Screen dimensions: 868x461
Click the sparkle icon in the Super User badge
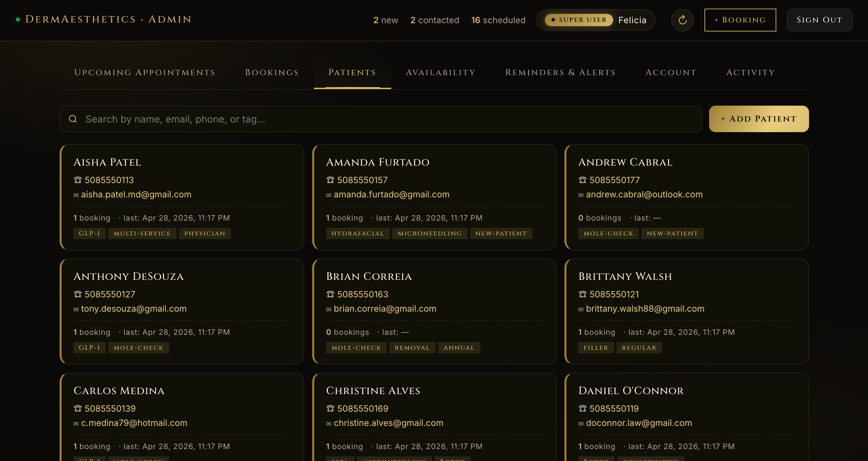coord(553,20)
